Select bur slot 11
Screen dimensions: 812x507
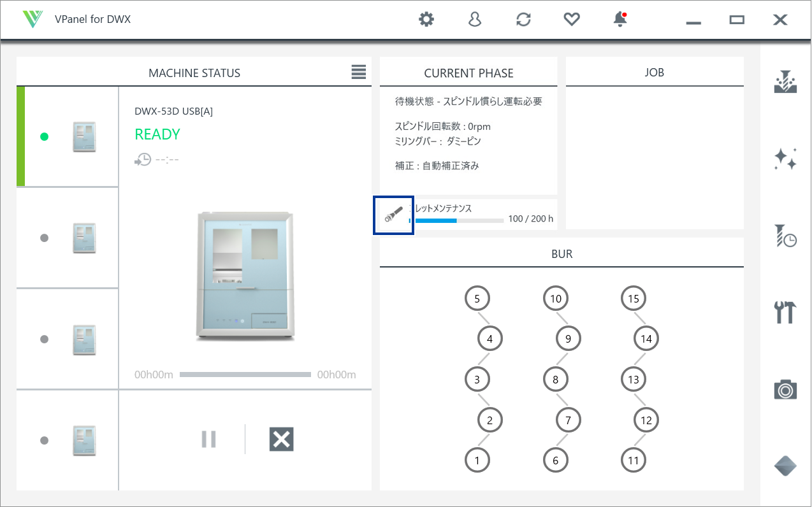(633, 461)
